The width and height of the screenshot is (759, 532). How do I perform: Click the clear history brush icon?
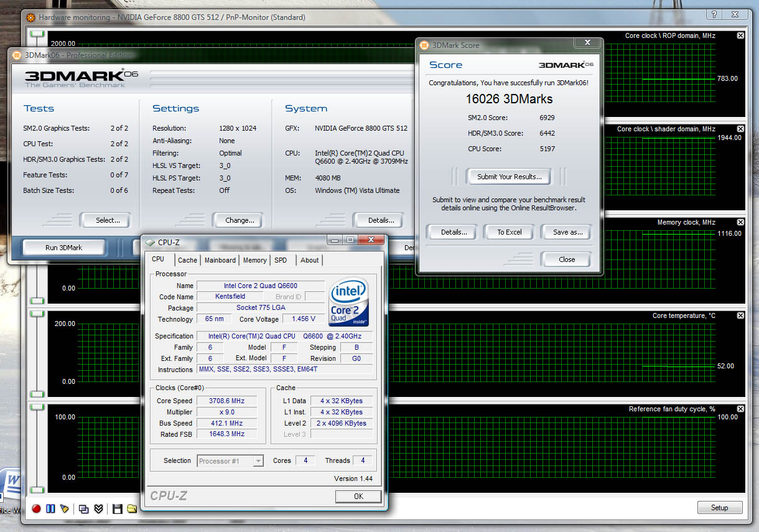point(65,508)
